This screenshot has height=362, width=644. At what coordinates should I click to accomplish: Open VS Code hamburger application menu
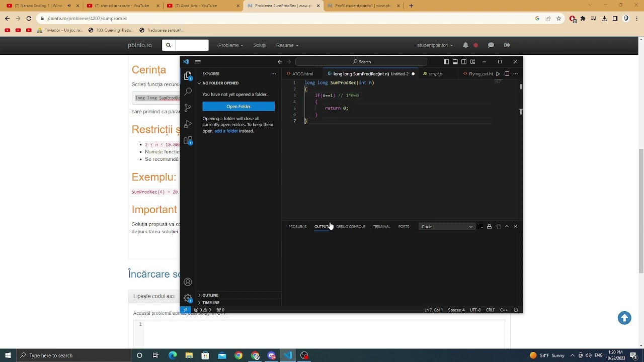pos(198,62)
